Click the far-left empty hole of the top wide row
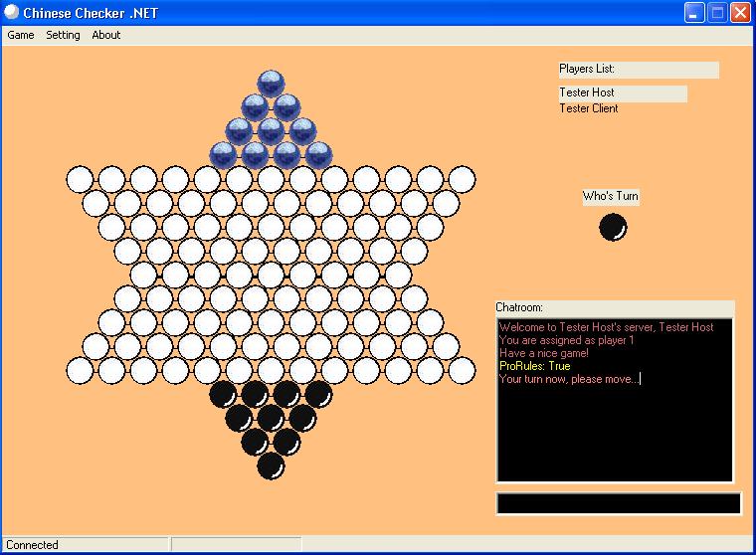The image size is (756, 555). tap(80, 179)
